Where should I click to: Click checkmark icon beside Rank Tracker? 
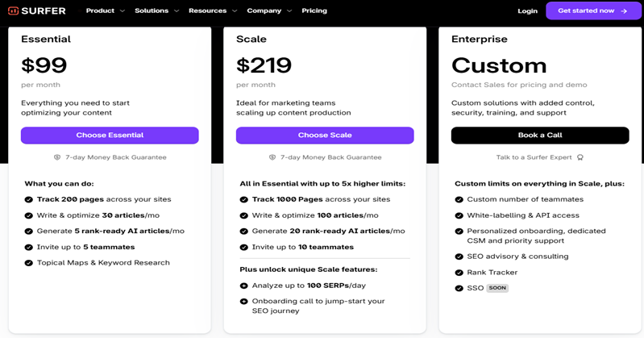click(x=459, y=272)
